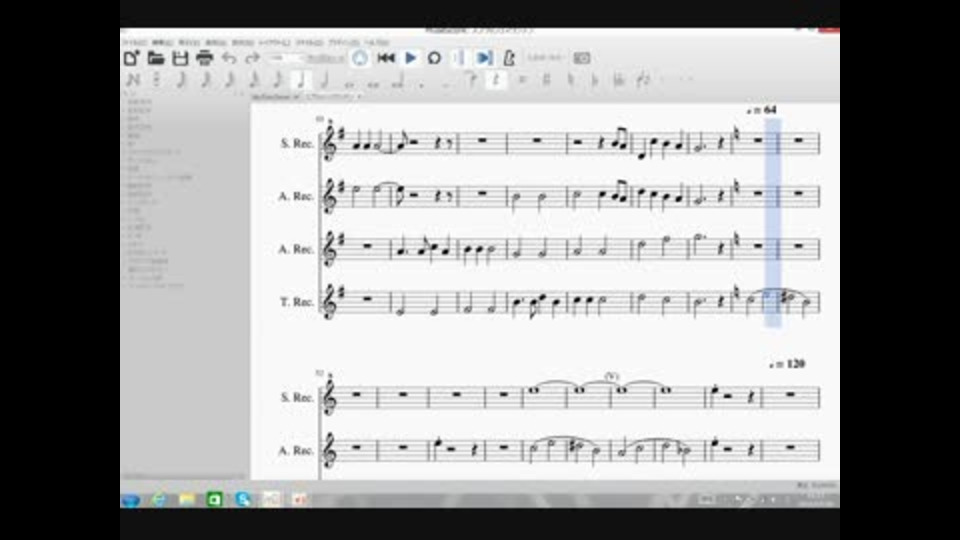
Task: Select the tempo marking 64
Action: 762,110
